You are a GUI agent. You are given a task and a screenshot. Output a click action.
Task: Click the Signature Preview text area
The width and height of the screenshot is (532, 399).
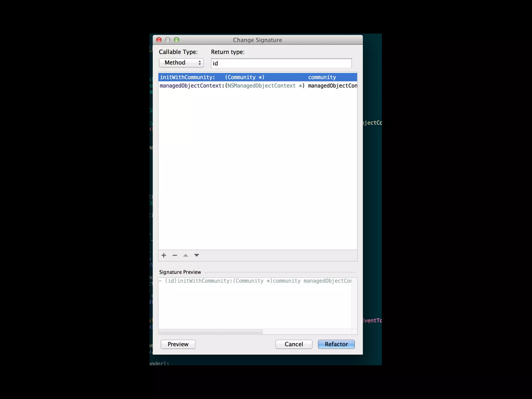255,304
